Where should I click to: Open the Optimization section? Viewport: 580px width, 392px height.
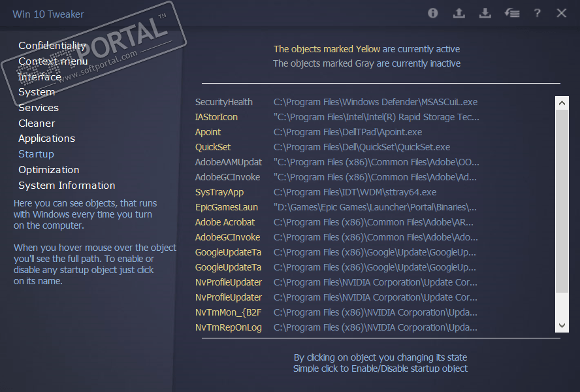[x=49, y=170]
